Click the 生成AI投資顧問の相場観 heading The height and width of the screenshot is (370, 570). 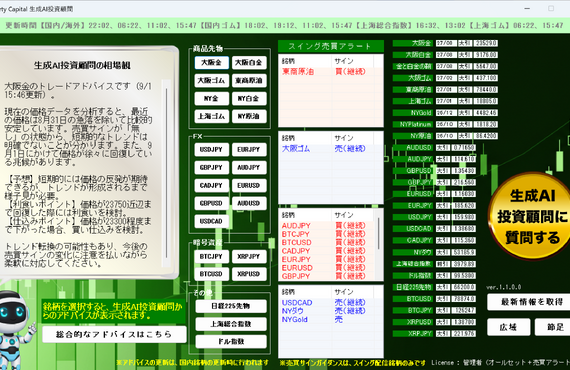[82, 65]
